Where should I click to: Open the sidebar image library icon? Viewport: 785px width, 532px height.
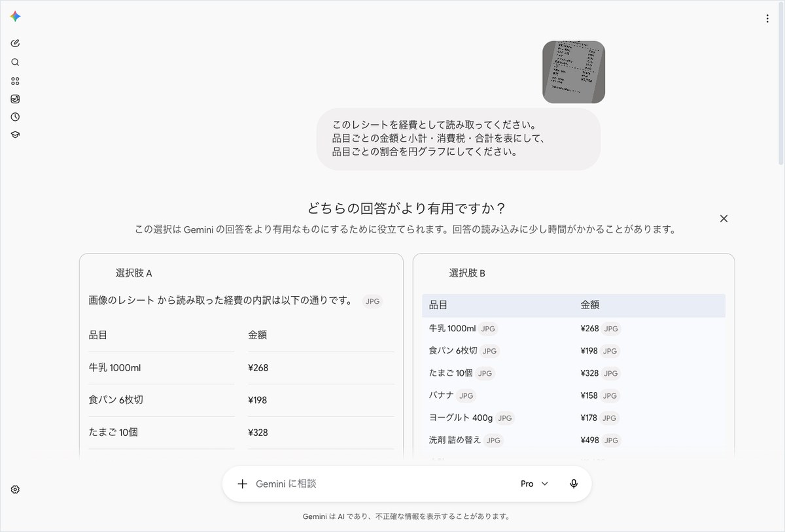tap(15, 99)
